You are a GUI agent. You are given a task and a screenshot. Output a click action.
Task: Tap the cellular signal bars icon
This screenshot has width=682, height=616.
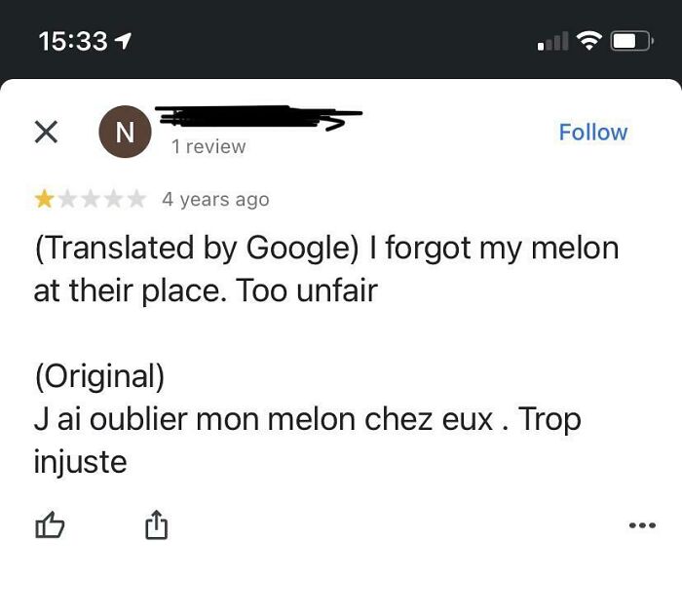coord(551,43)
